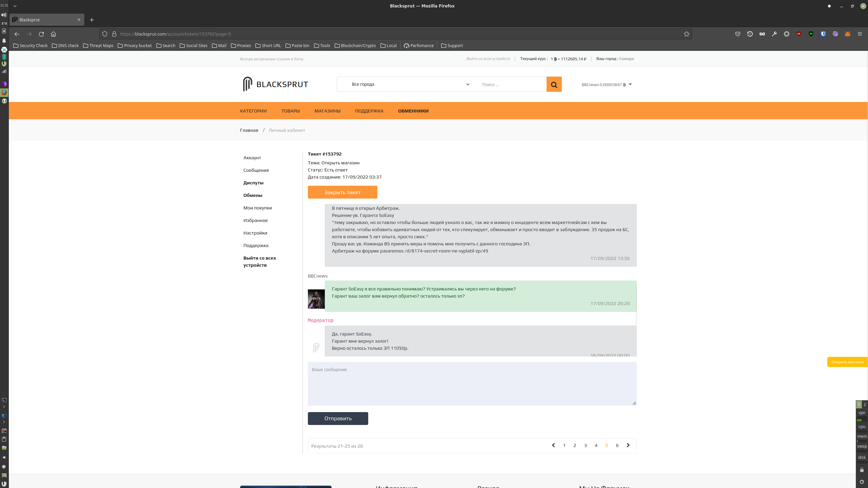The height and width of the screenshot is (488, 868).
Task: Open the history clock icon in toolbar
Action: click(x=750, y=34)
